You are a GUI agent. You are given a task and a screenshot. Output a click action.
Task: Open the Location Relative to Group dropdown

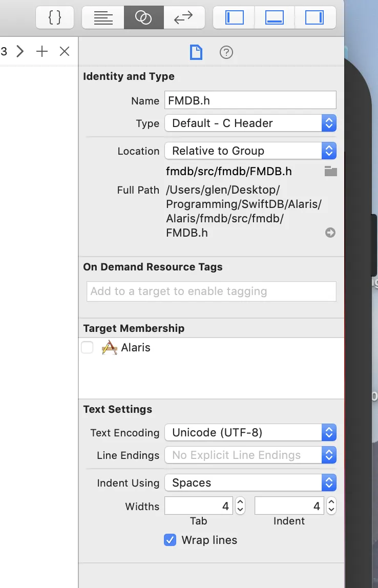pos(250,151)
